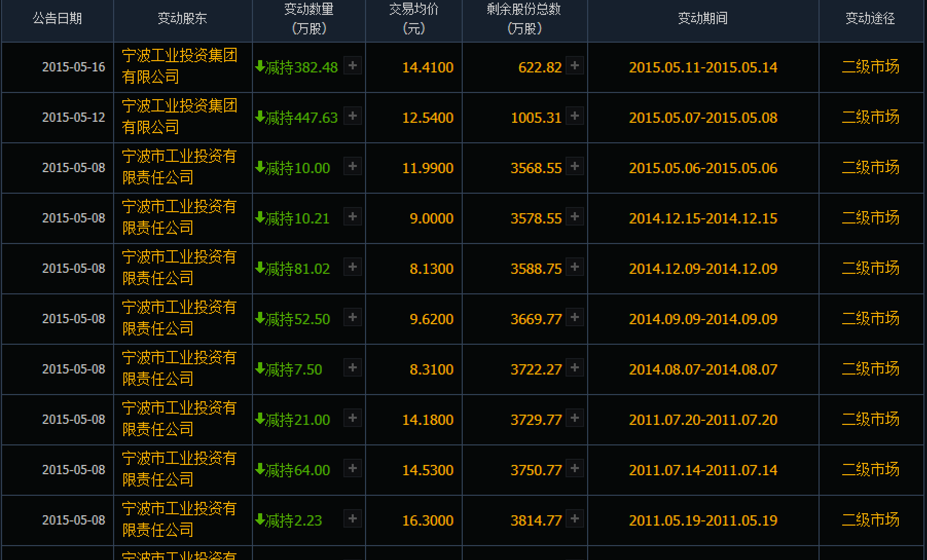The width and height of the screenshot is (927, 560).
Task: Click the average price 14.1800
Action: point(428,420)
